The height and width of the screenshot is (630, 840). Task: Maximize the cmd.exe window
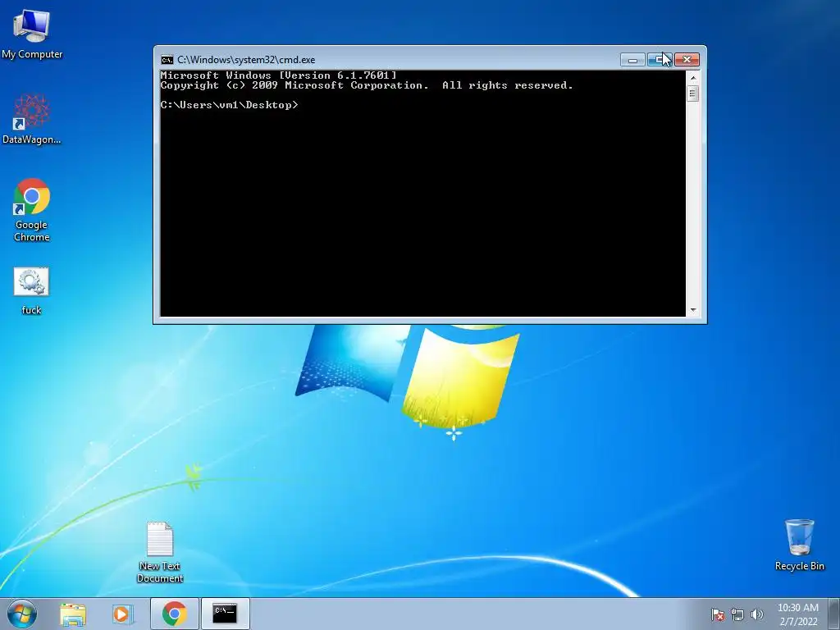click(660, 59)
